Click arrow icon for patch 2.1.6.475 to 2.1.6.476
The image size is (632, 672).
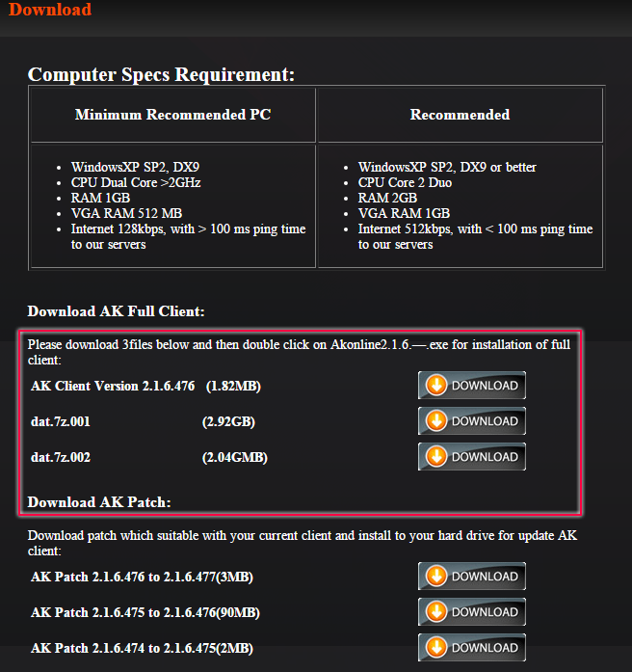[436, 612]
